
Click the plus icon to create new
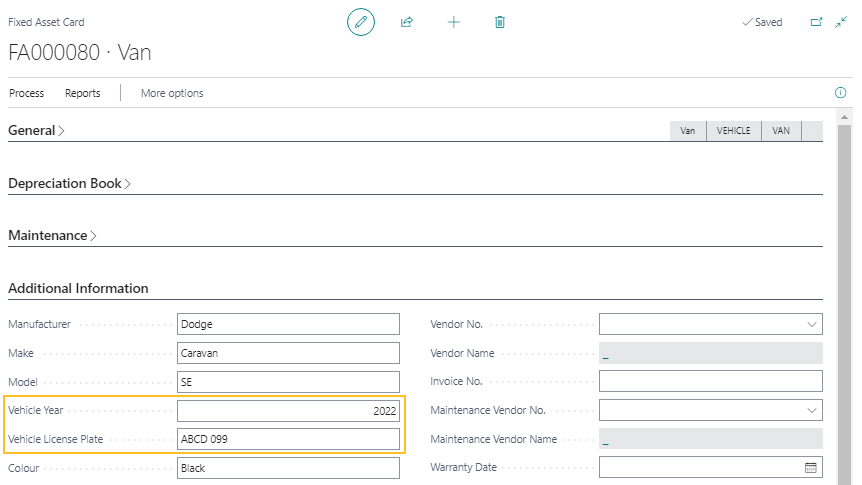coord(453,22)
